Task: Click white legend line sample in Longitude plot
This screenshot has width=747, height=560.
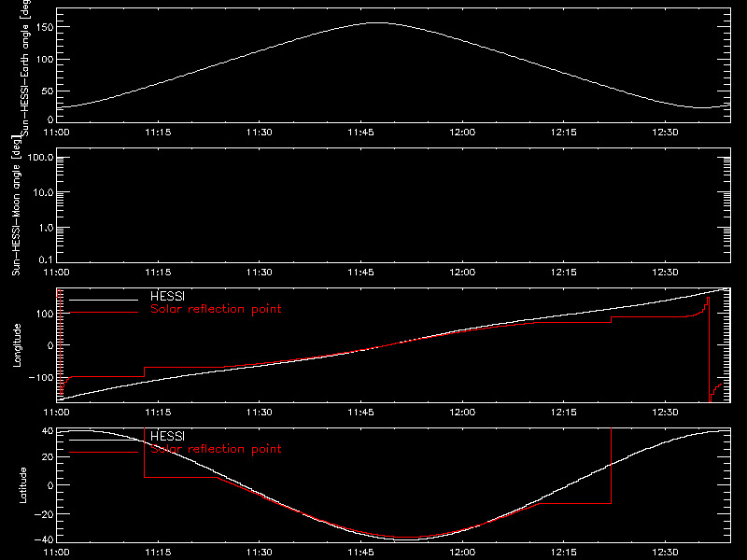Action: [104, 300]
